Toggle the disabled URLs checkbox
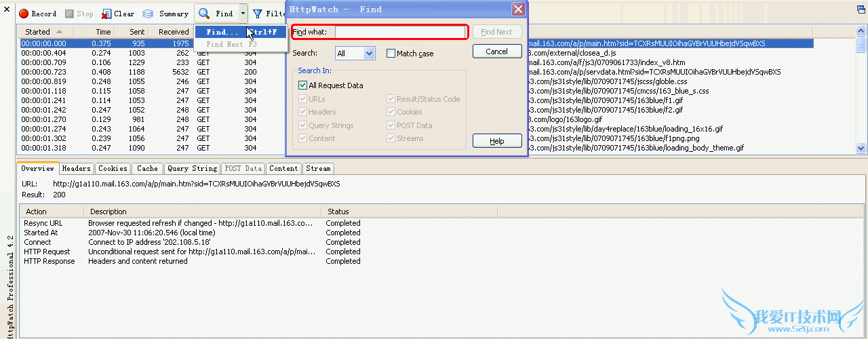The image size is (868, 339). click(303, 99)
